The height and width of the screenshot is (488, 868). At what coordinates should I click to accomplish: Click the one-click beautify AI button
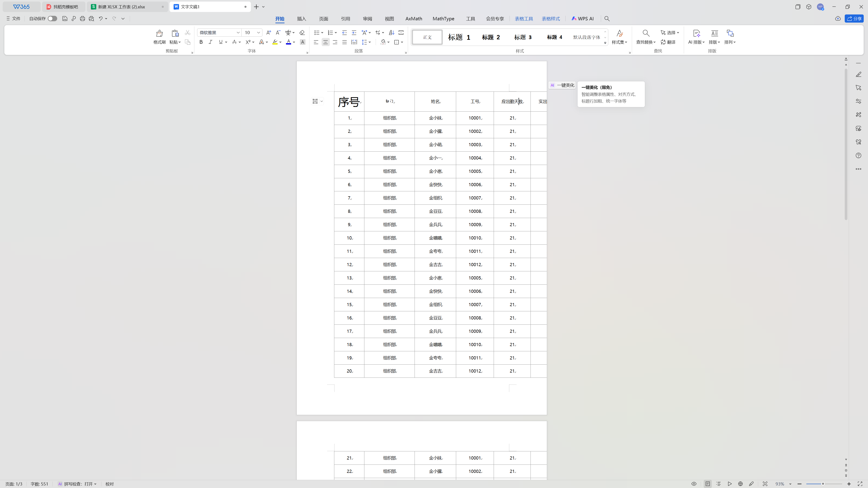562,86
